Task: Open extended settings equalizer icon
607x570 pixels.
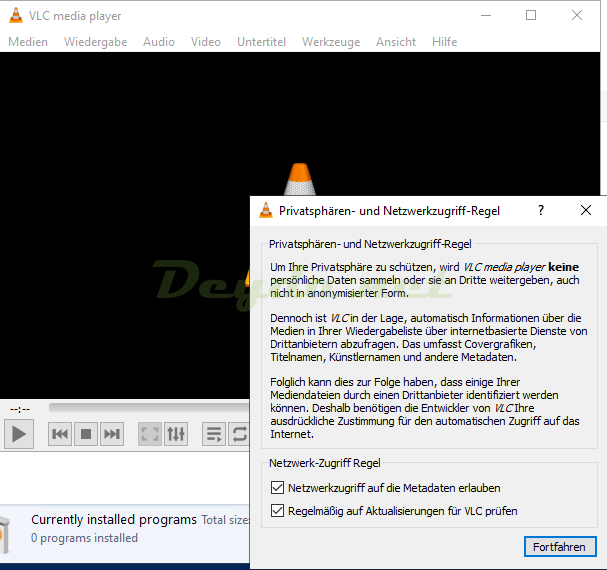Action: click(x=176, y=434)
